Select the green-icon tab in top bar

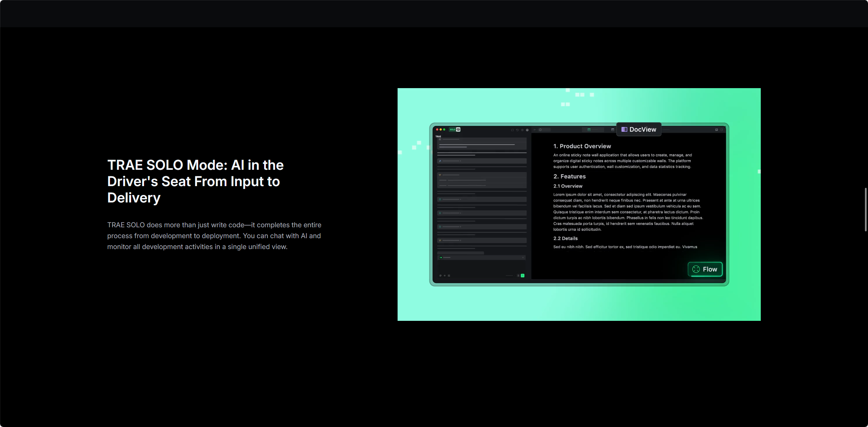[593, 130]
